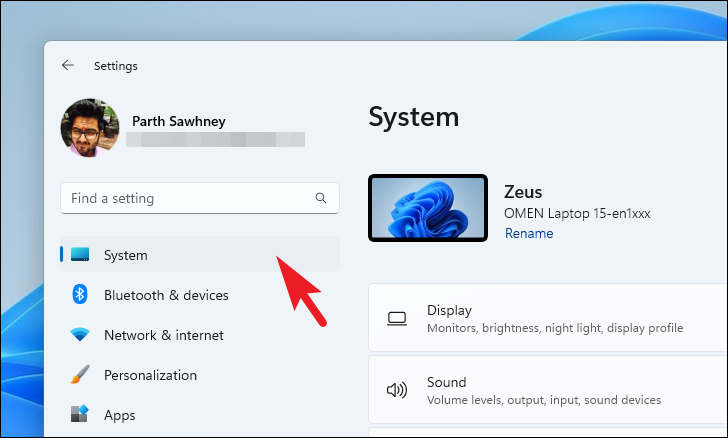This screenshot has width=728, height=438.
Task: Open Bluetooth & devices settings
Action: point(200,295)
